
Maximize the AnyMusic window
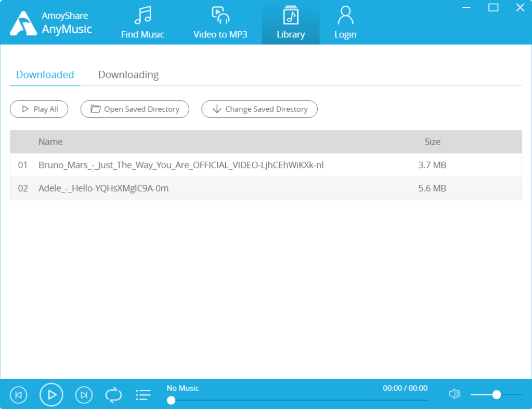pos(494,7)
